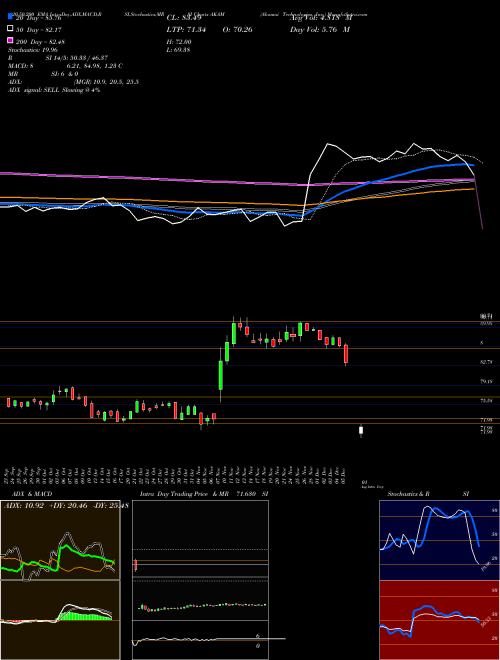Click the 'Day Vol: 5.76 M' text

(320, 29)
